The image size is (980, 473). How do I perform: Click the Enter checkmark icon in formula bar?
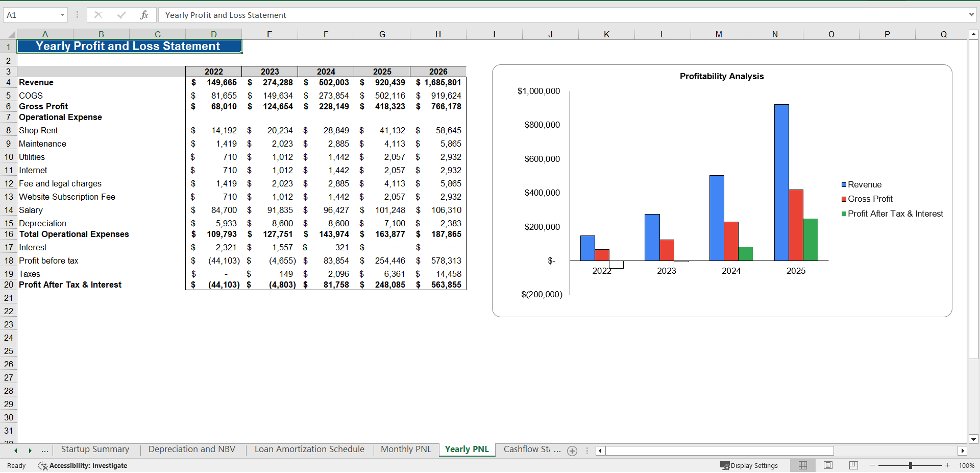tap(121, 15)
